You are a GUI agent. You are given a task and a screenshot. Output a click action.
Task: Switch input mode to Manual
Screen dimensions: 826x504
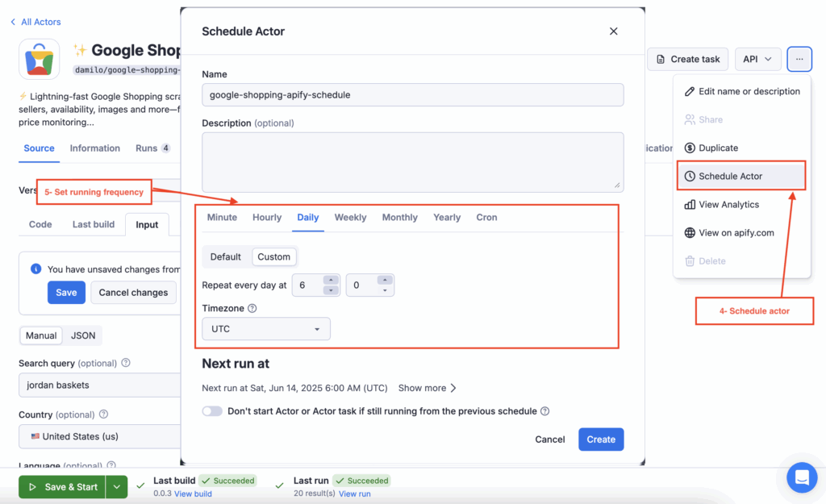pos(41,335)
